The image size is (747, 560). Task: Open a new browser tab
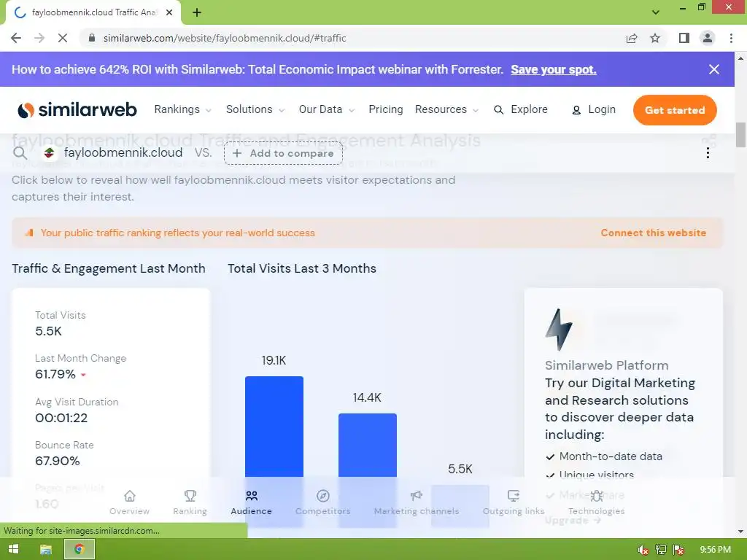[x=197, y=13]
